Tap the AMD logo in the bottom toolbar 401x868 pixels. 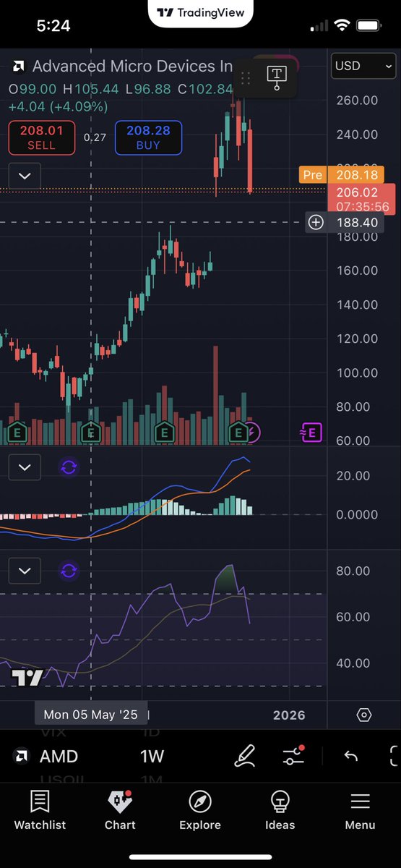pos(22,757)
